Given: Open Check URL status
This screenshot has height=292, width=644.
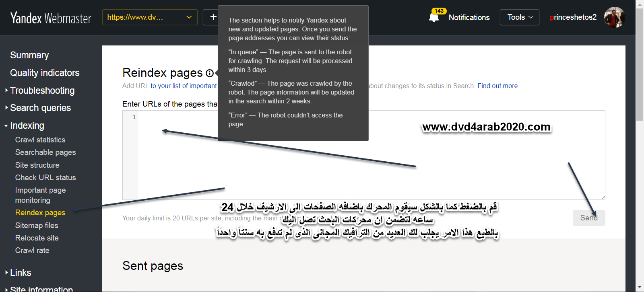Looking at the screenshot, I should [x=45, y=177].
